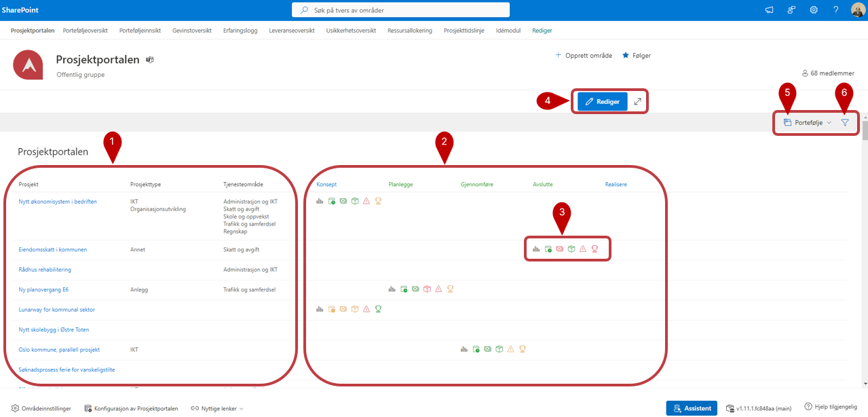Click the Prosjektportalen red site logo
This screenshot has width=868, height=417.
29,66
